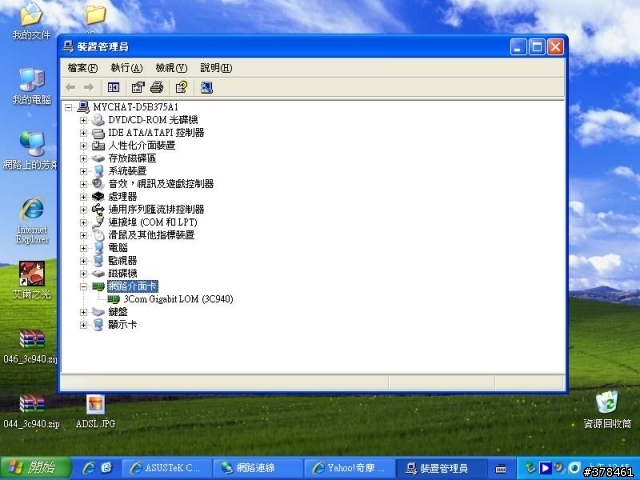Click the Help icon with question mark

181,87
